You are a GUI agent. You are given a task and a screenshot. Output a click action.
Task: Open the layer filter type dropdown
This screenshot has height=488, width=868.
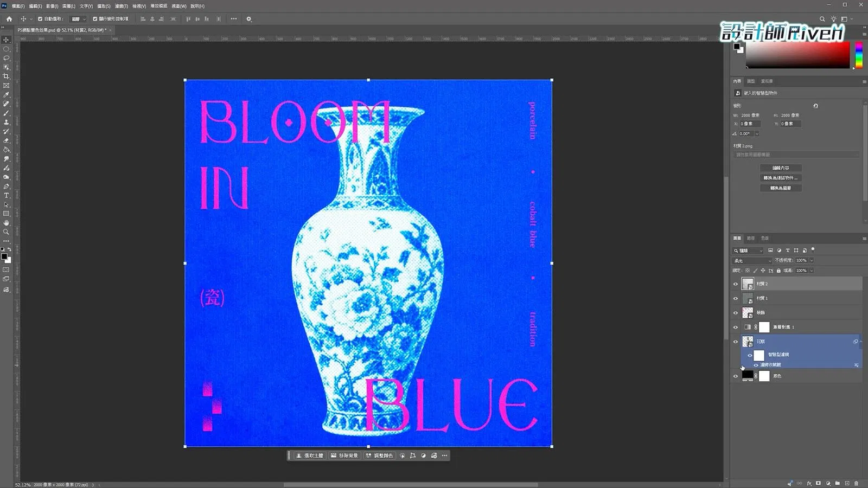click(x=748, y=251)
